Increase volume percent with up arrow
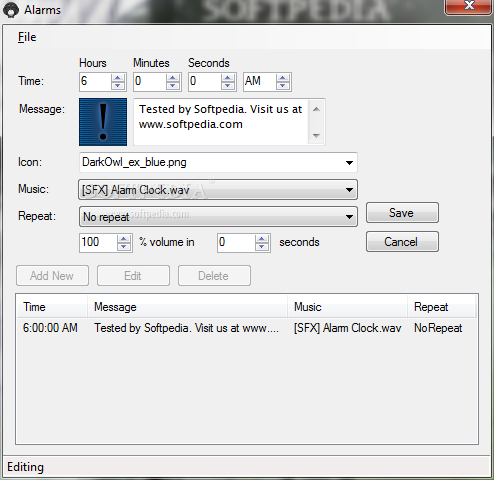Viewport: 494px width, 480px height. pos(124,239)
